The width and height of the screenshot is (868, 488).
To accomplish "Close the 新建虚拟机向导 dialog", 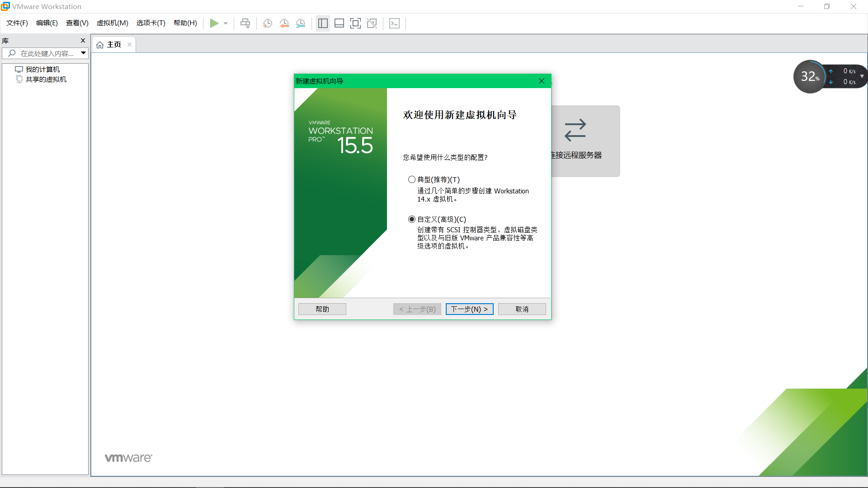I will (x=542, y=81).
